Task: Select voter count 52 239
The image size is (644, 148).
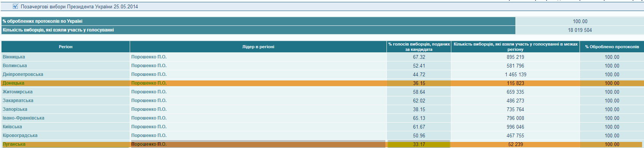Action: pyautogui.click(x=515, y=144)
